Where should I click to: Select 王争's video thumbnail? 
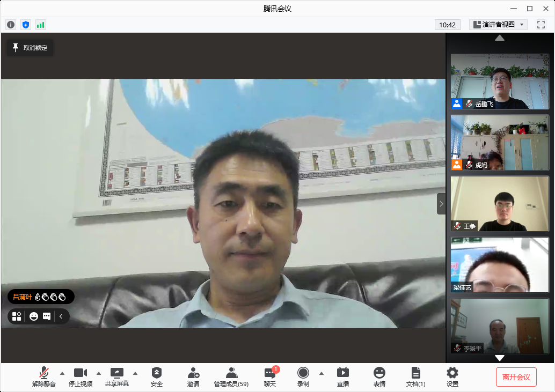[x=500, y=204]
